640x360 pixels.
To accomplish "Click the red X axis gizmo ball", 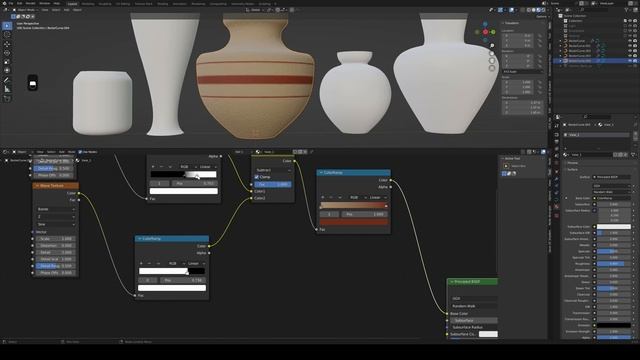I will pyautogui.click(x=485, y=32).
